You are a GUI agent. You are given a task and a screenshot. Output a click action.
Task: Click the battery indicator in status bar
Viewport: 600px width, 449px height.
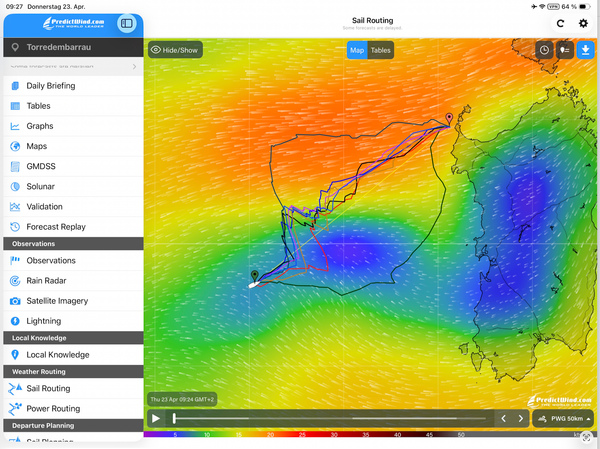coord(585,7)
